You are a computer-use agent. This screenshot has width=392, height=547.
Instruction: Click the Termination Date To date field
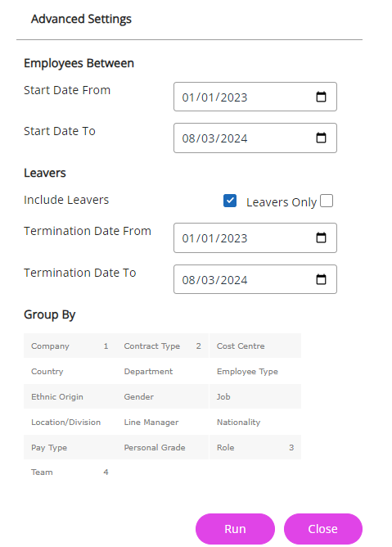tap(255, 279)
